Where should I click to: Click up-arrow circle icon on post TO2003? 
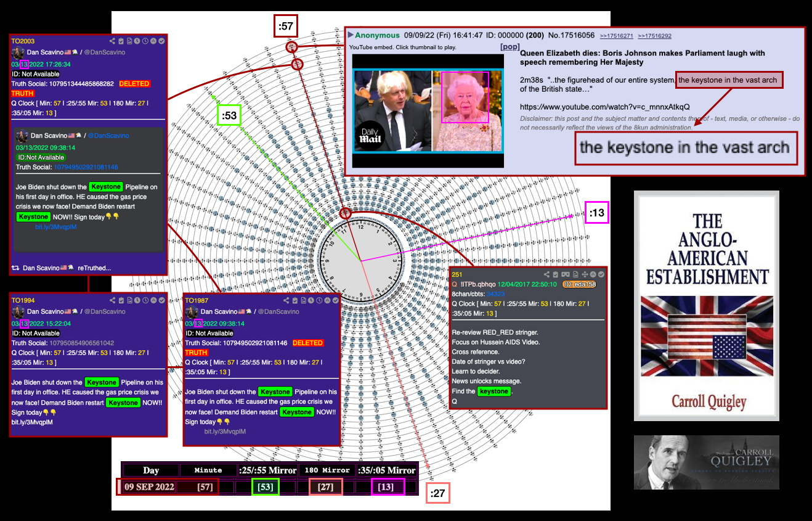[153, 41]
